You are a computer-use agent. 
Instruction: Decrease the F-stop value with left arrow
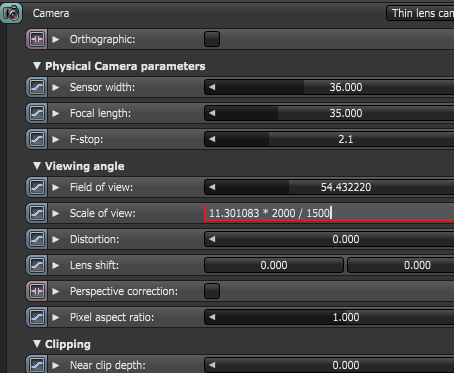click(212, 139)
